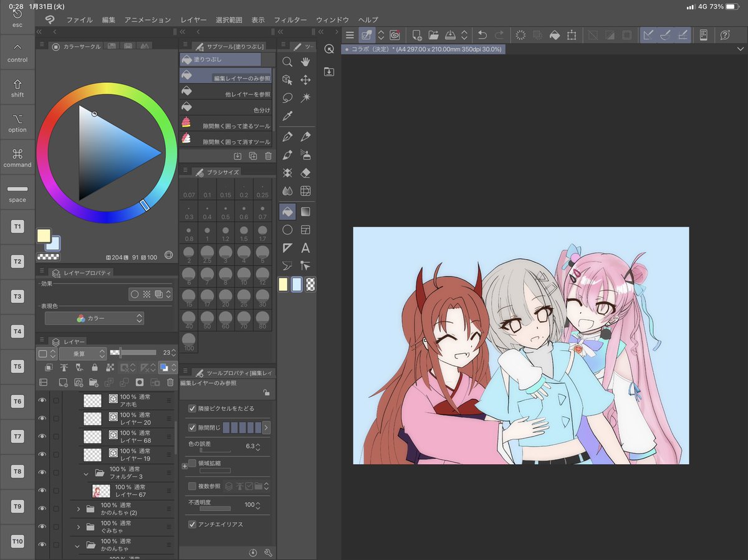Viewport: 748px width, 560px height.
Task: Select the Ruler tool
Action: point(287,248)
